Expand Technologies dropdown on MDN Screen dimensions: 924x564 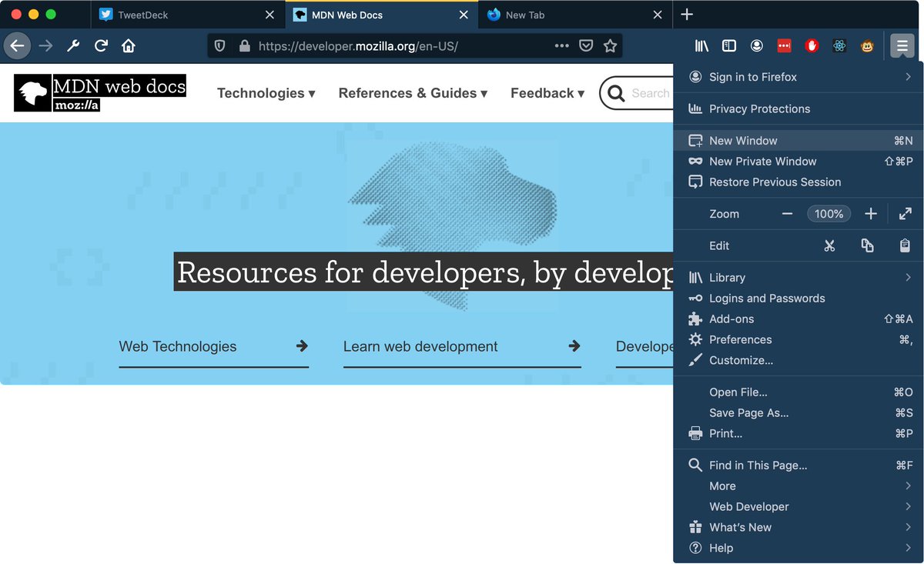(266, 93)
